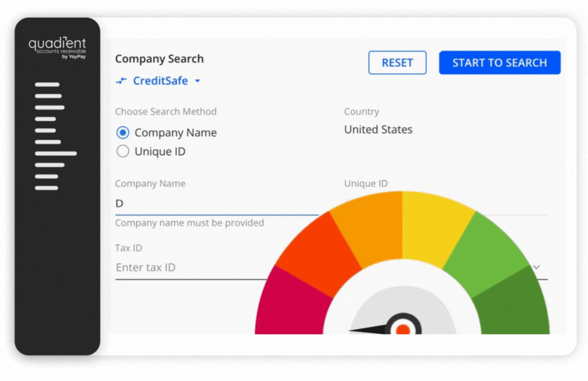Click the RESET button
The height and width of the screenshot is (381, 588).
point(397,62)
